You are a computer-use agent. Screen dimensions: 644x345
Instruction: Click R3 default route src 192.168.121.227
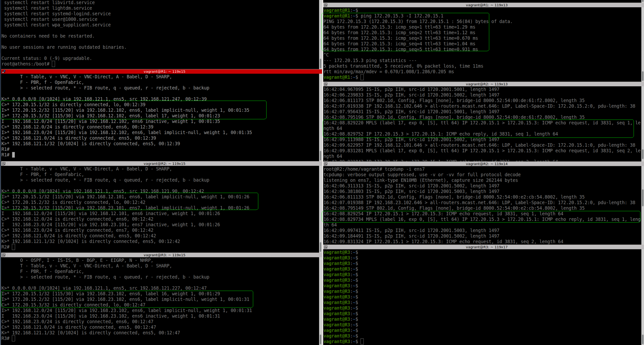point(104,288)
